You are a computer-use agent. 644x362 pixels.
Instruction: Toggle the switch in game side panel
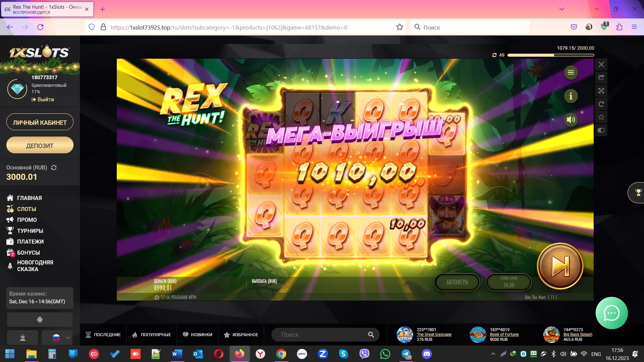tap(601, 130)
